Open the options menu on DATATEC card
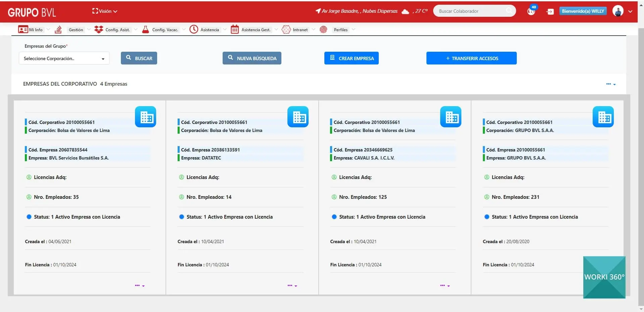 292,285
